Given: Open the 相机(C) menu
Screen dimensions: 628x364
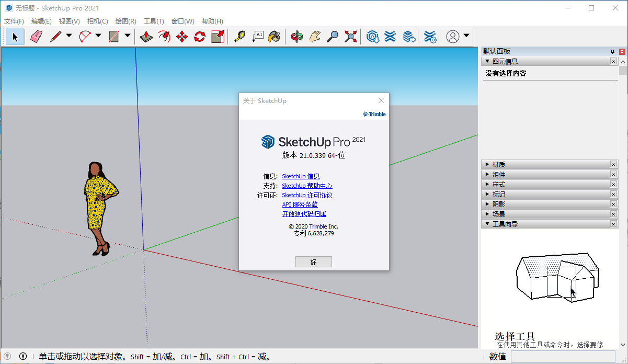Looking at the screenshot, I should coord(97,21).
